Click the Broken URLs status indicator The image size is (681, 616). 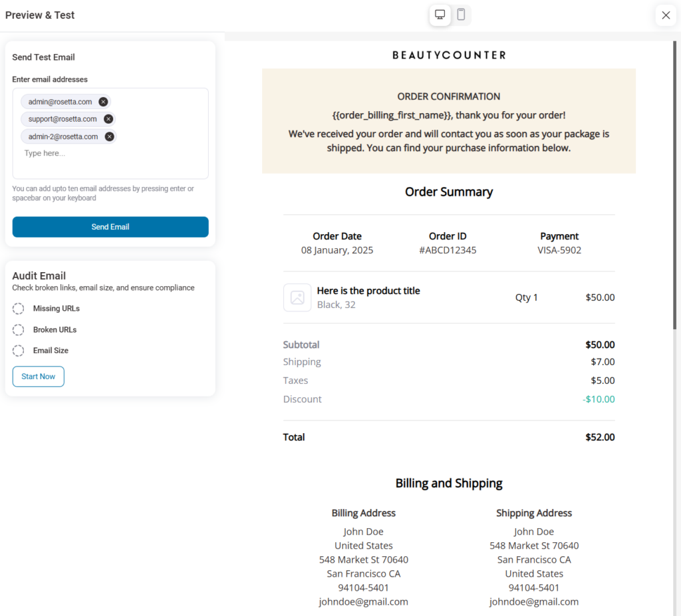(x=18, y=329)
